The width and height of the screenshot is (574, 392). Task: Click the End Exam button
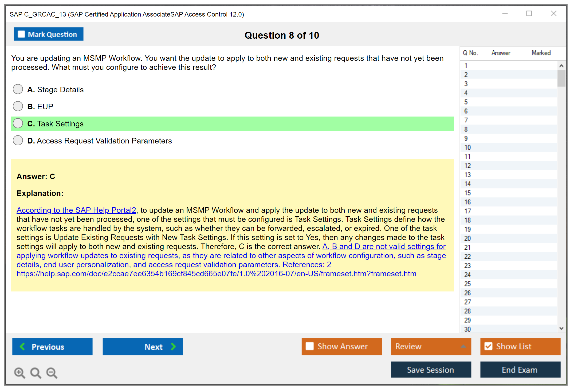coord(520,370)
